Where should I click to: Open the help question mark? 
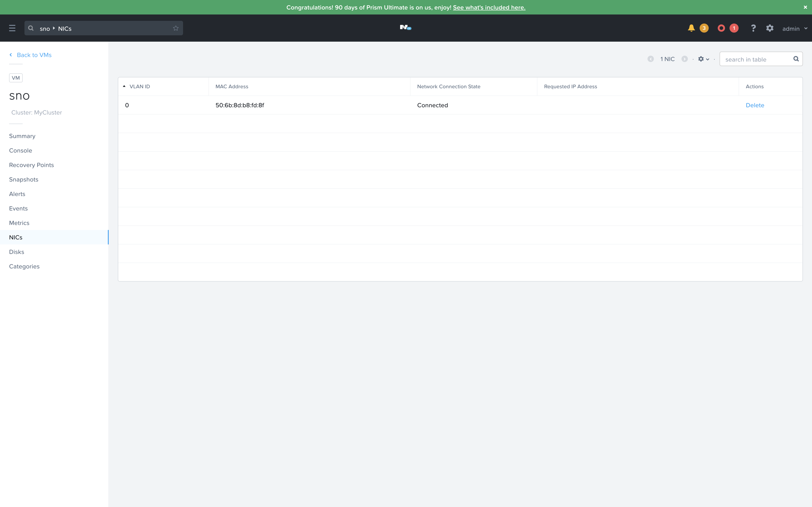(753, 28)
